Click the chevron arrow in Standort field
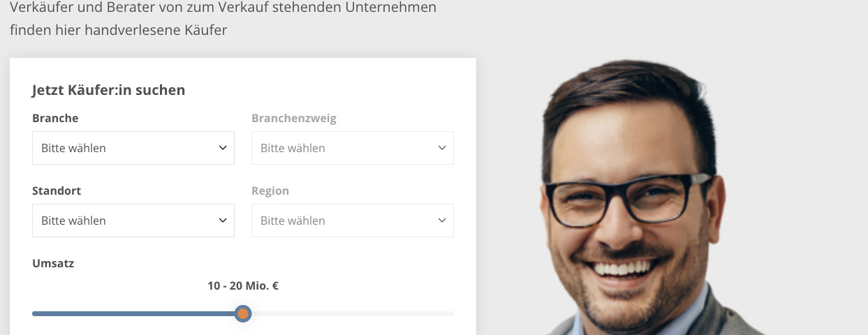The width and height of the screenshot is (868, 335). coord(223,221)
